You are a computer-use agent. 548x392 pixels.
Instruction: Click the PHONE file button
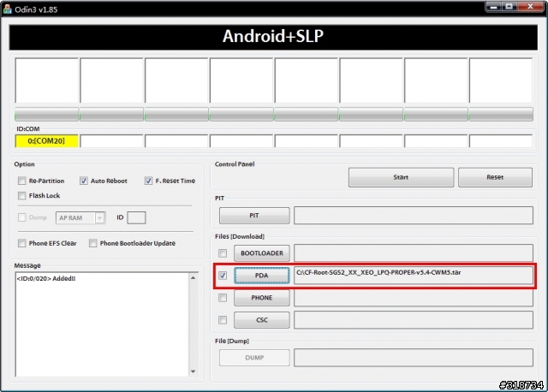pyautogui.click(x=262, y=298)
